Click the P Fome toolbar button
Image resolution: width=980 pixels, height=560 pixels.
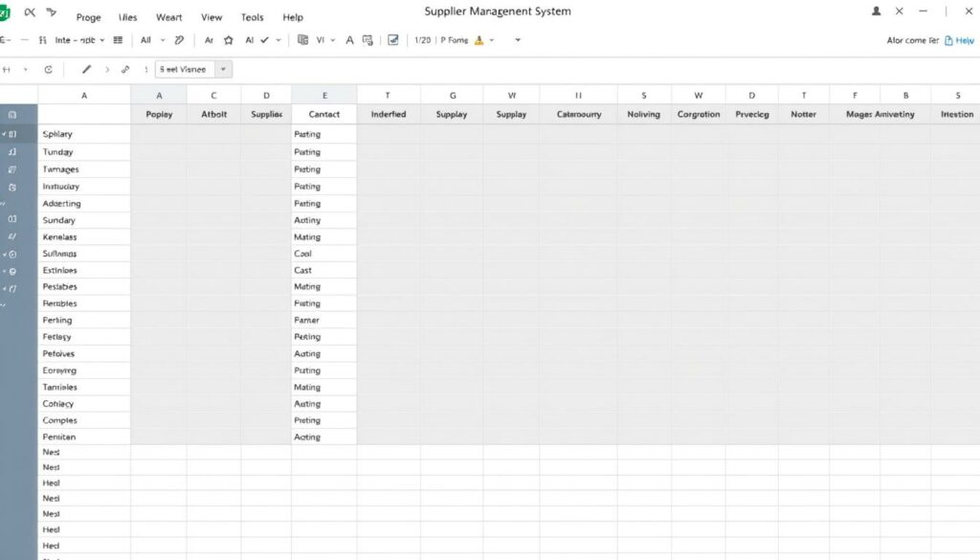pyautogui.click(x=455, y=40)
